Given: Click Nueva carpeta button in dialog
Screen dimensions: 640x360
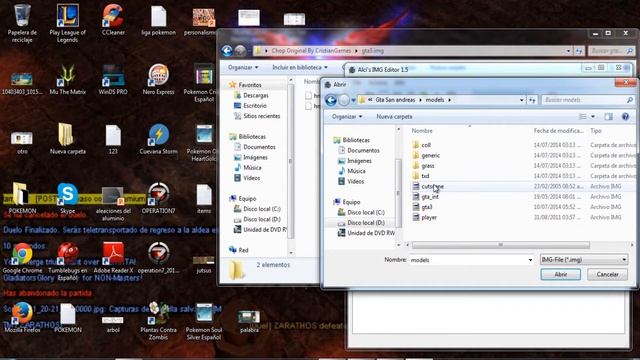Looking at the screenshot, I should click(x=394, y=117).
